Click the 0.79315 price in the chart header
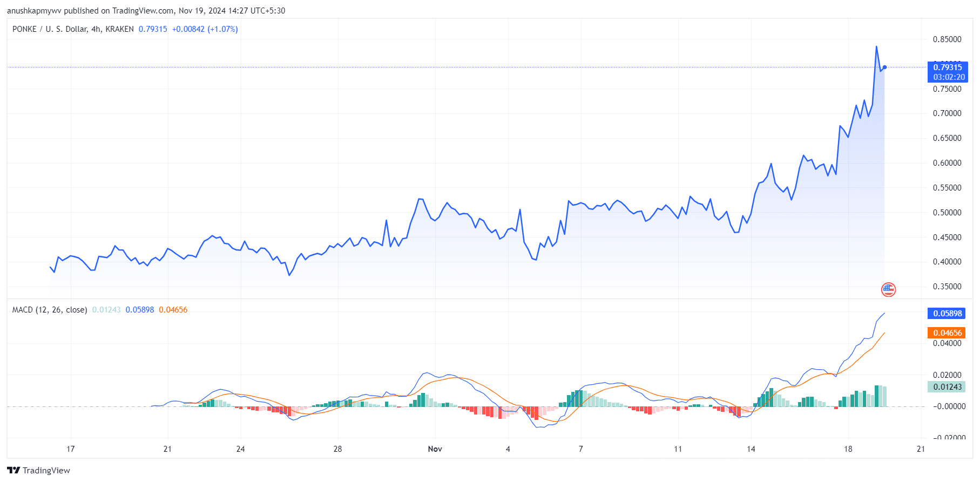 [x=153, y=29]
